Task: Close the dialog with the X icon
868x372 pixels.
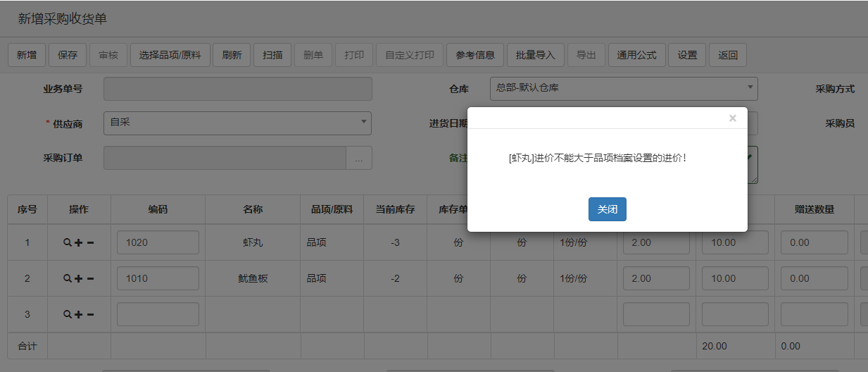Action: 732,118
